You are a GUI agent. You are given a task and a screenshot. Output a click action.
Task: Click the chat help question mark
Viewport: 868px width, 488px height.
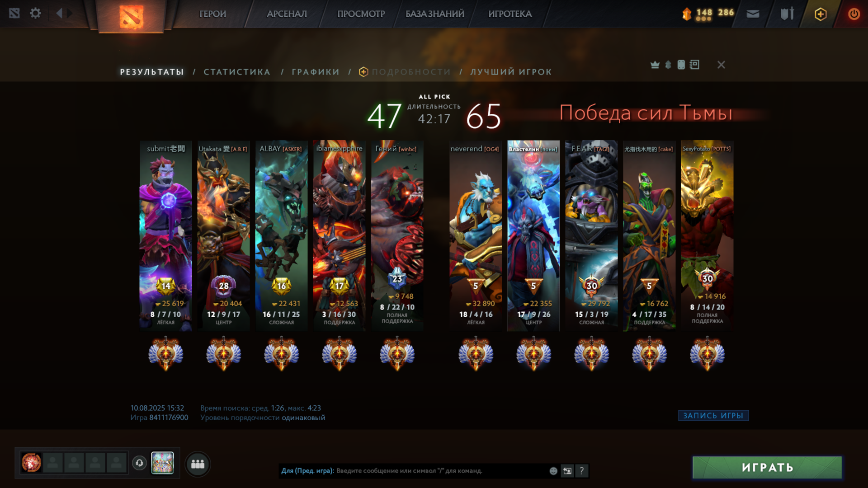tap(582, 471)
